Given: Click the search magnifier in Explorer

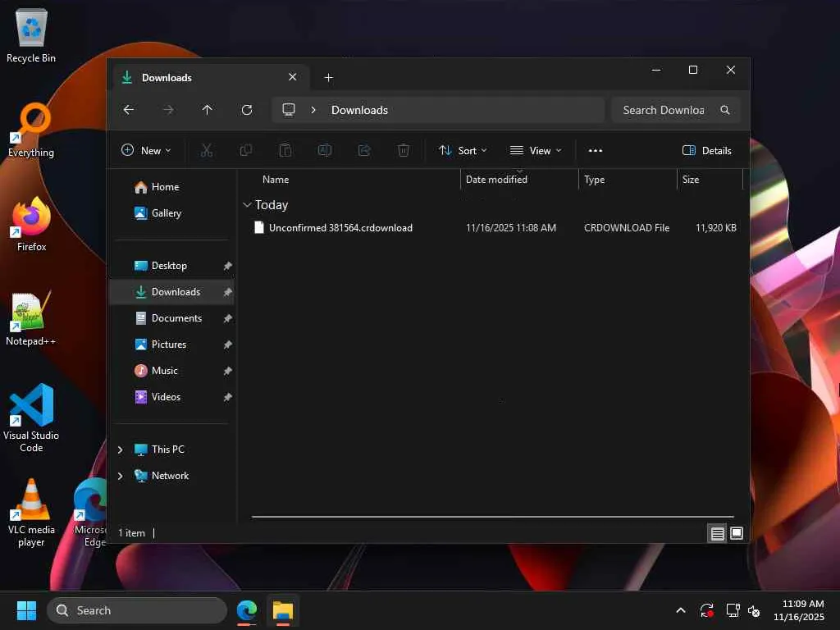Looking at the screenshot, I should coord(725,110).
